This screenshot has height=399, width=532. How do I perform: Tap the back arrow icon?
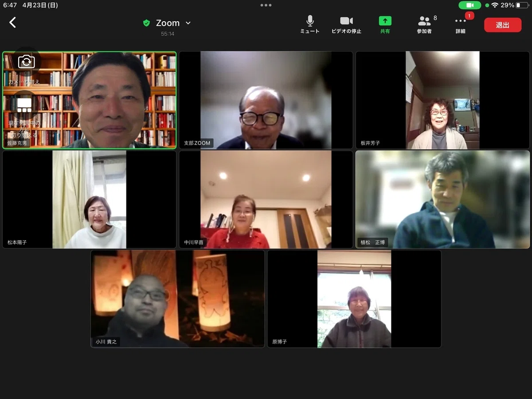click(13, 23)
